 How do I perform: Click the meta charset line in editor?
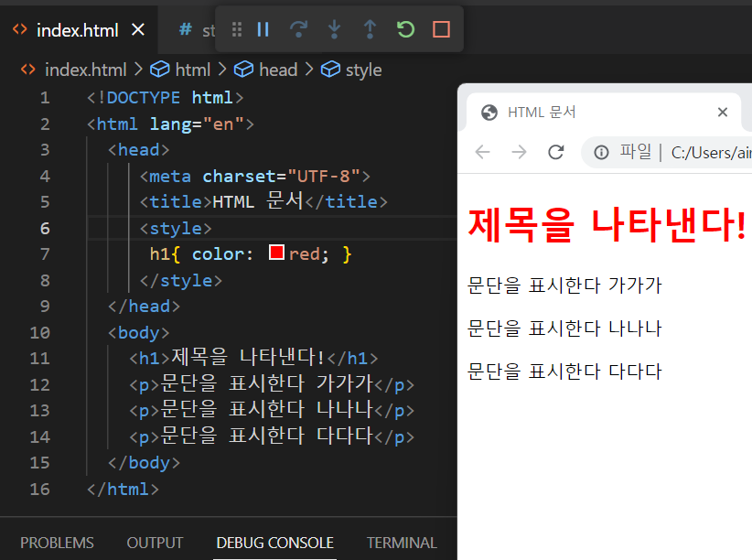click(255, 176)
